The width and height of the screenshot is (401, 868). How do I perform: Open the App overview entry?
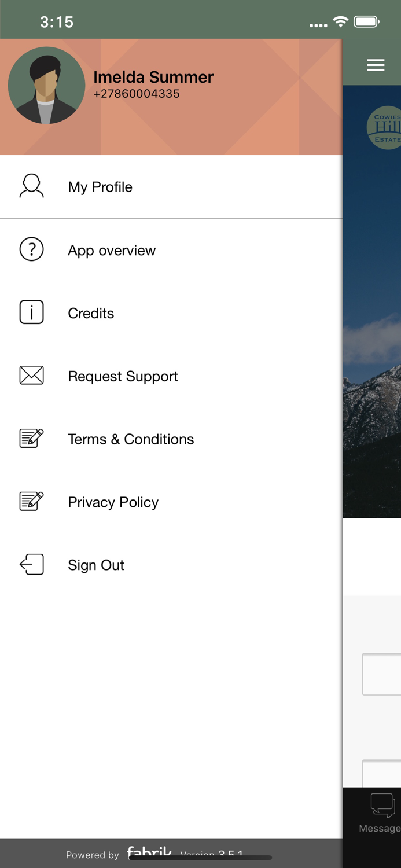pyautogui.click(x=112, y=251)
